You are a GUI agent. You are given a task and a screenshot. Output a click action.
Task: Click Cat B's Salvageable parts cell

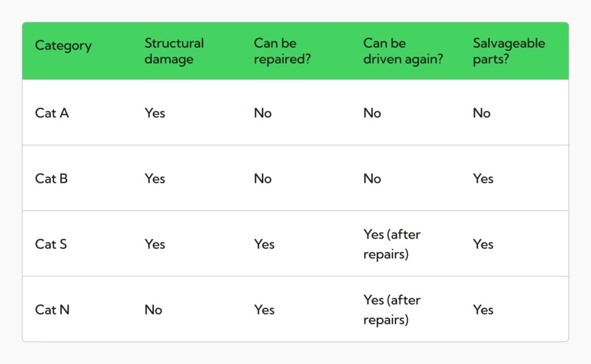[x=483, y=179]
